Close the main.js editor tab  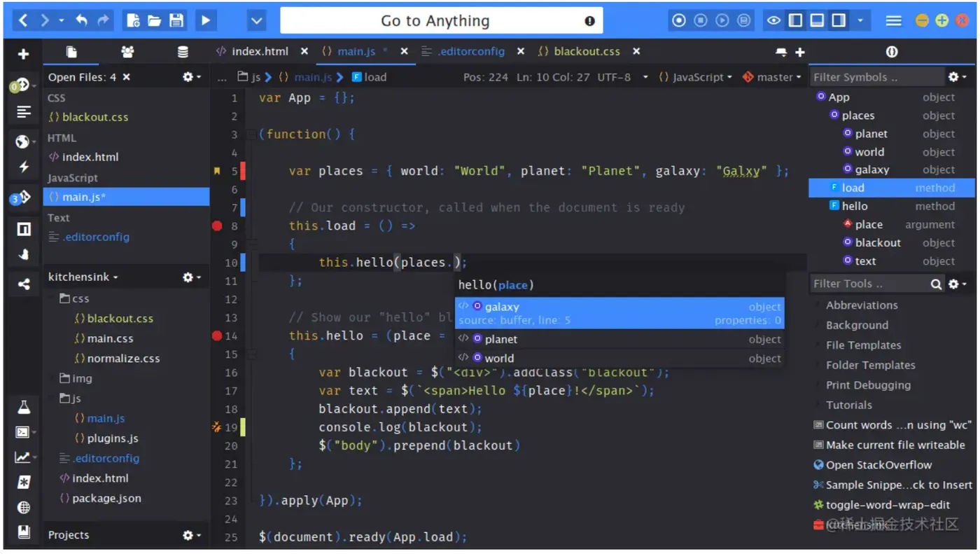(x=404, y=51)
